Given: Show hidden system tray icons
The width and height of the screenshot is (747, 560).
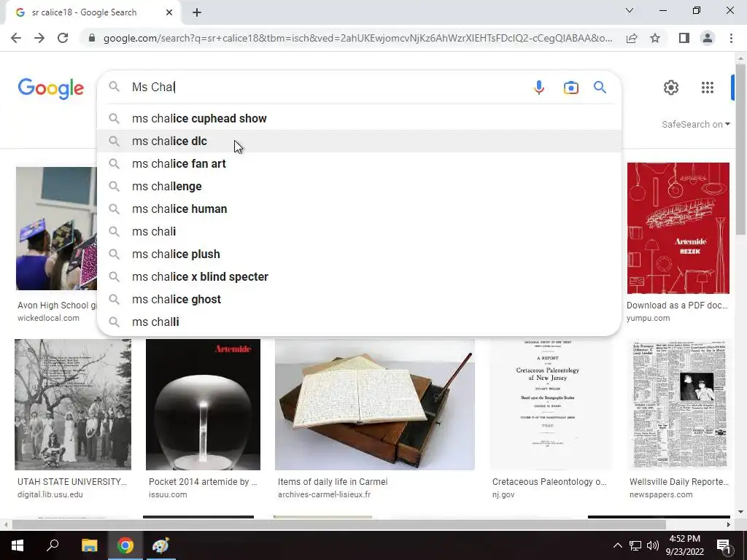Looking at the screenshot, I should [617, 545].
